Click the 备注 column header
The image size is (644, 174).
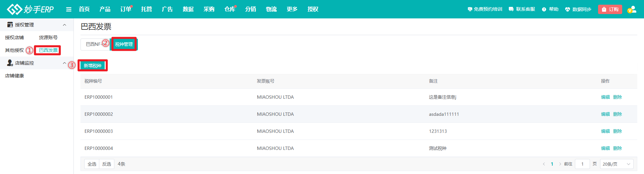tap(433, 81)
